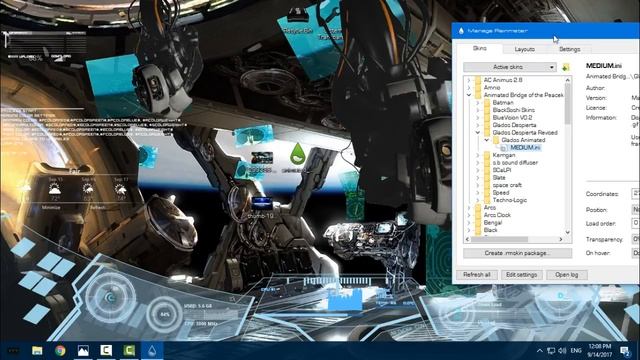
Task: Expand the Kerrigan subfolder
Action: [478, 155]
